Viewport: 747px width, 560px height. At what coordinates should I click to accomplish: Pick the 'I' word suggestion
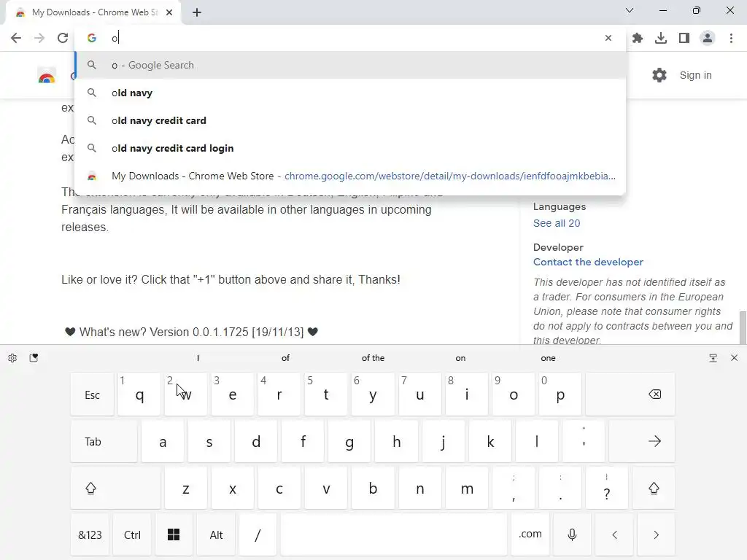point(198,358)
